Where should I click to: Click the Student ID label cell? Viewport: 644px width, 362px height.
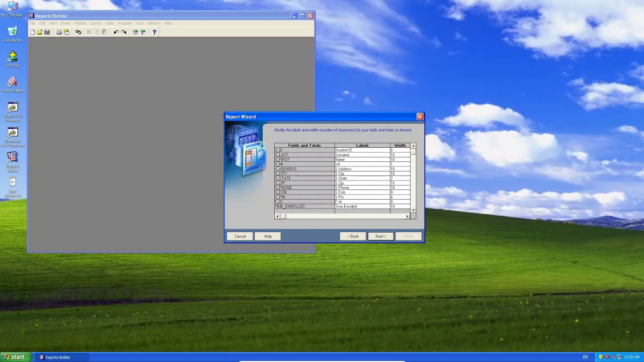(362, 150)
